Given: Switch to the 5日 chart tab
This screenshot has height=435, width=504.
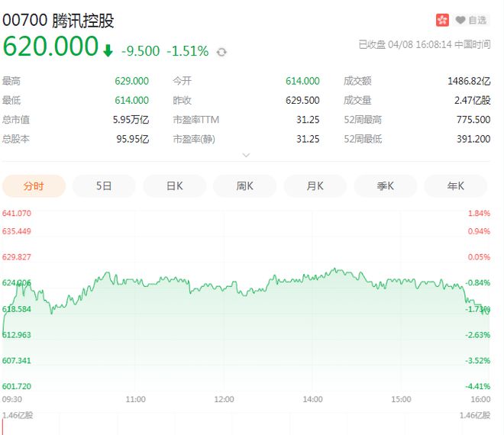Looking at the screenshot, I should pyautogui.click(x=104, y=185).
